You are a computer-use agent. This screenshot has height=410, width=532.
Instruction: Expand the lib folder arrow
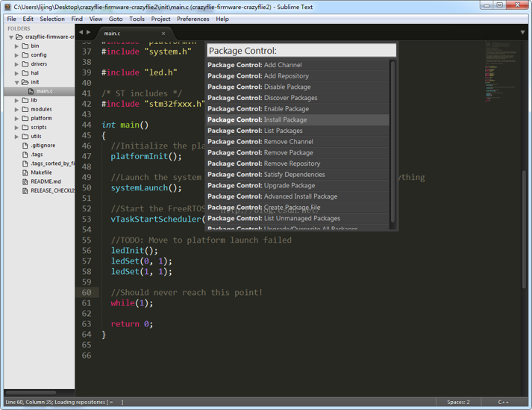(x=16, y=100)
